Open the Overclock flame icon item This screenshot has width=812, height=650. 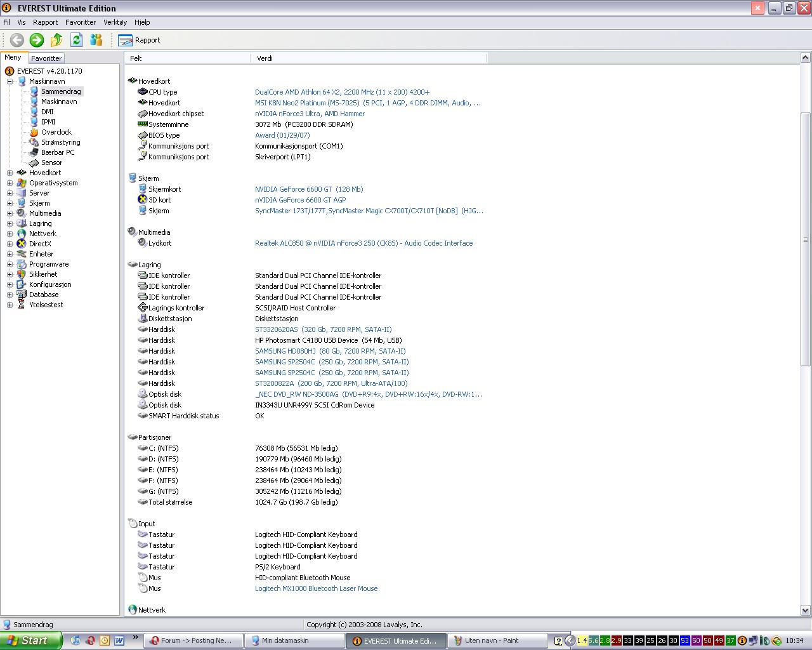(x=34, y=132)
